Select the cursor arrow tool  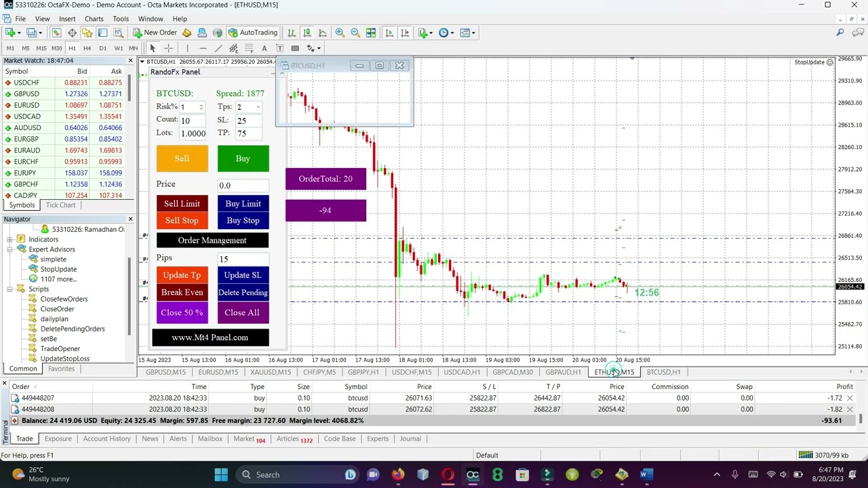pyautogui.click(x=153, y=48)
